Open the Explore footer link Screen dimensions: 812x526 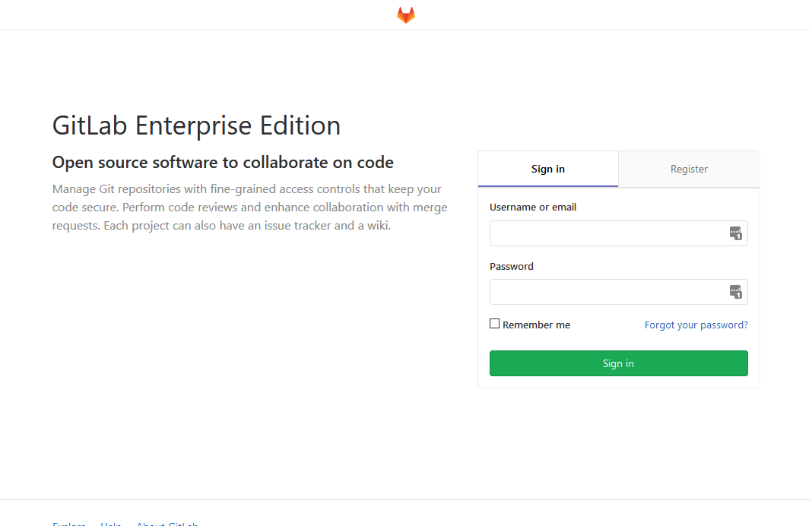pos(68,523)
